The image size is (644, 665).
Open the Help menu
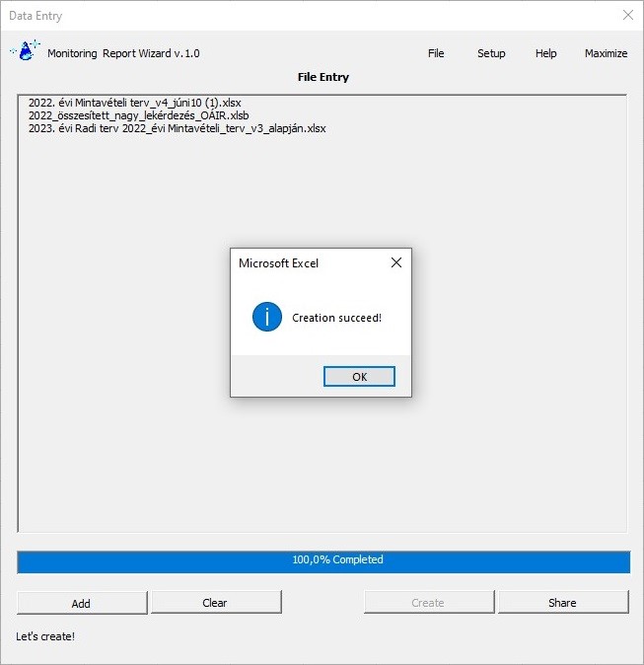pos(545,53)
